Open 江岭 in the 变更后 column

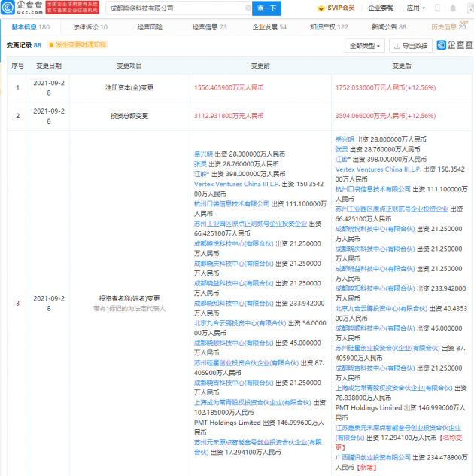coord(342,159)
